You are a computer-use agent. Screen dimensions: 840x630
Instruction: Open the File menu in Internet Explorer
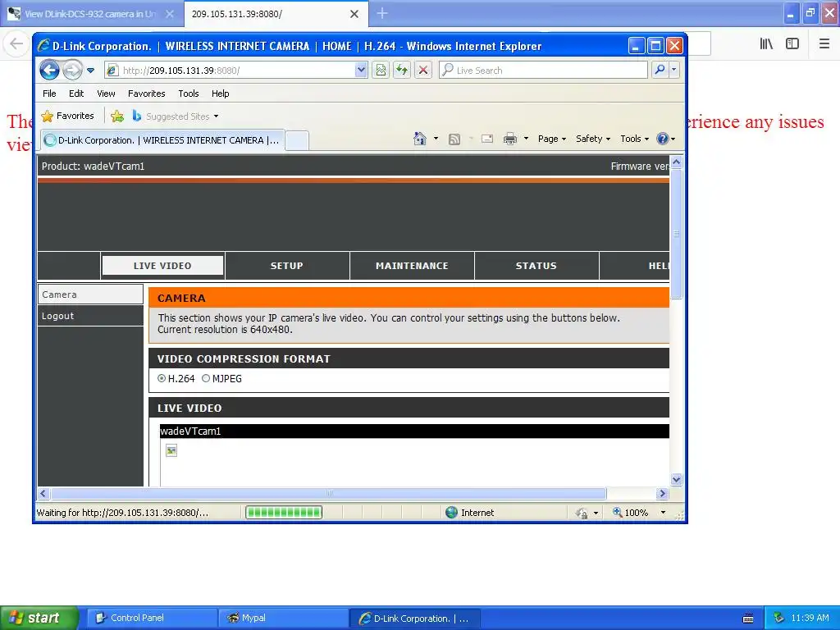click(49, 94)
